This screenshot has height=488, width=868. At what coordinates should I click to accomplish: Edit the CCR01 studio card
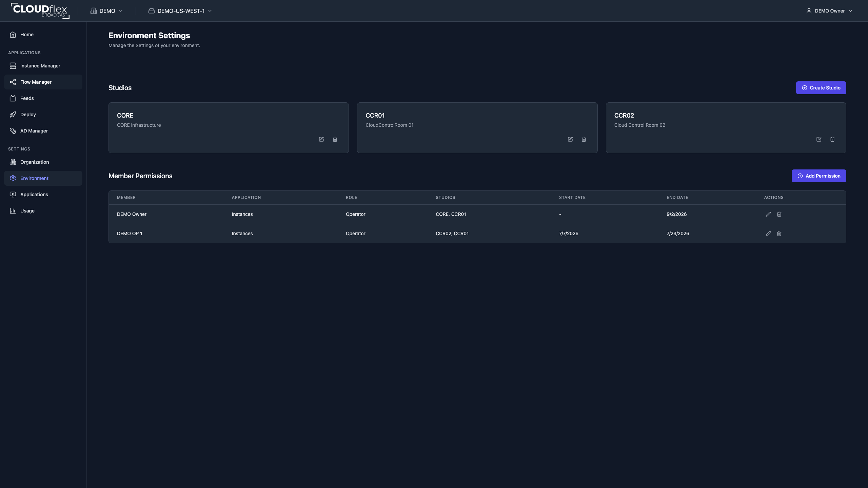coord(570,139)
